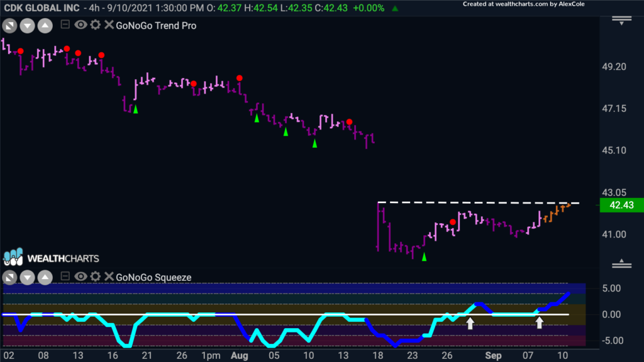Move the GoNoGo Squeeze pane down

[27, 278]
